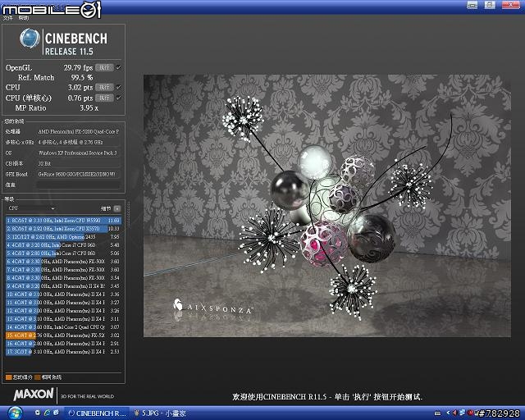Viewport: 525px width, 420px height.
Task: Select ranking row 1 Xeon W5590
Action: click(x=63, y=221)
